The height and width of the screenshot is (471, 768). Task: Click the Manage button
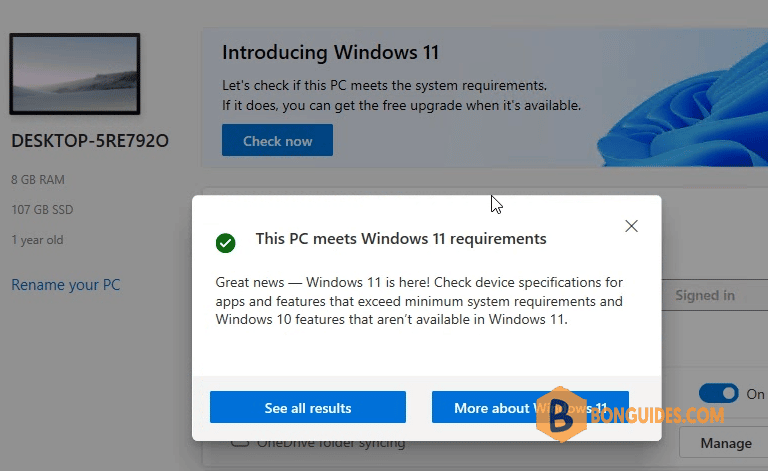tap(726, 443)
